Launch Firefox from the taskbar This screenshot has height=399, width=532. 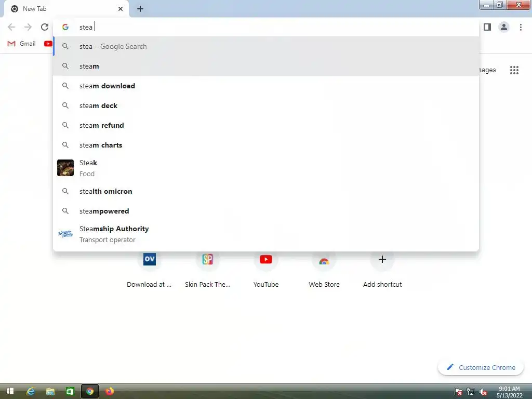(x=109, y=391)
